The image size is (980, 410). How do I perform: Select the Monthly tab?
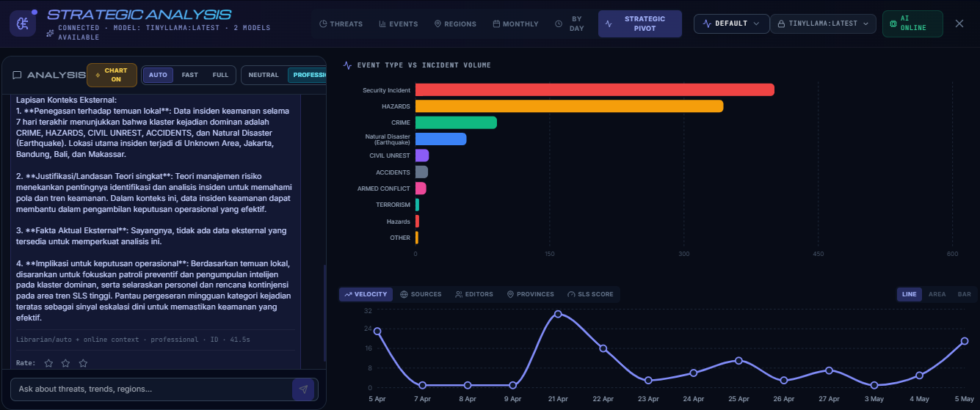(515, 23)
